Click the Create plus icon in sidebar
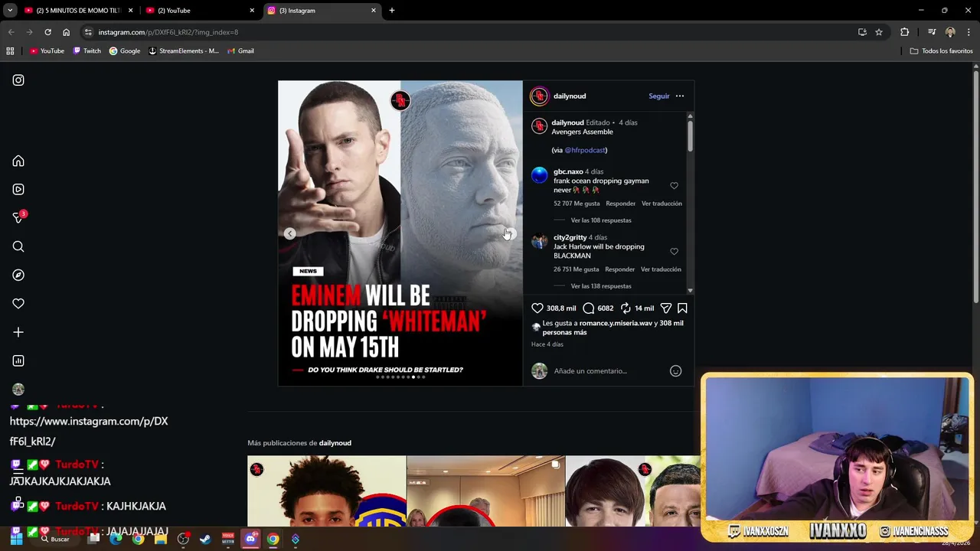 [18, 332]
